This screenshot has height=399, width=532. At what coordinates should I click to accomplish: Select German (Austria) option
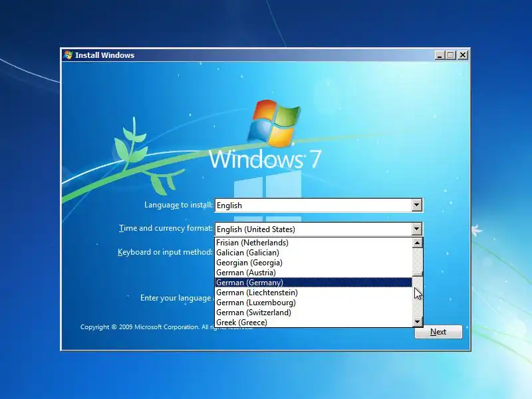pos(313,273)
